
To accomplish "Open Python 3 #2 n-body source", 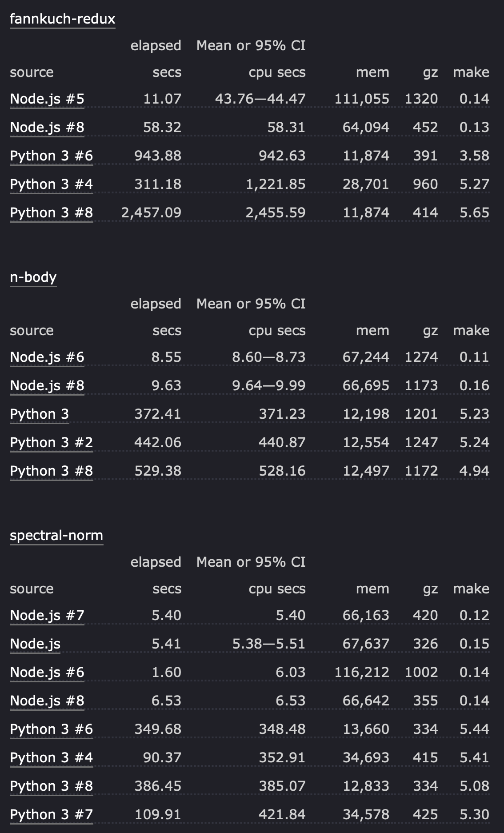I will click(x=52, y=443).
